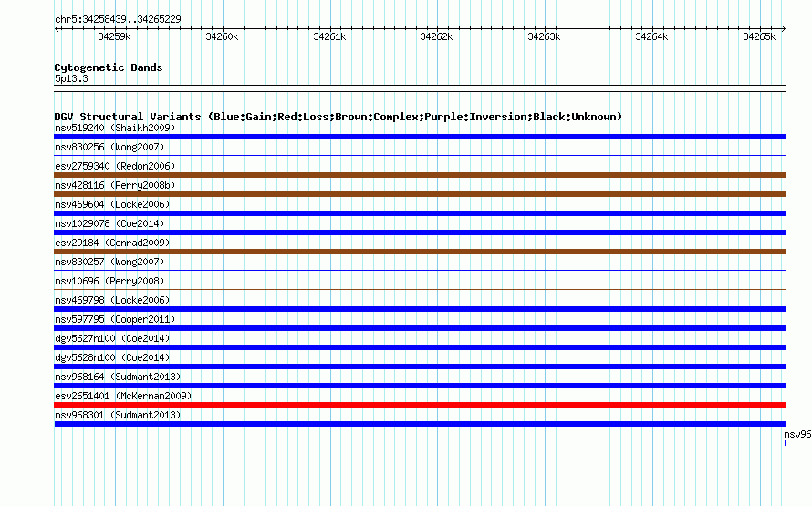Click the 34263k ruler label
Screen dimensions: 812x506
(x=544, y=36)
